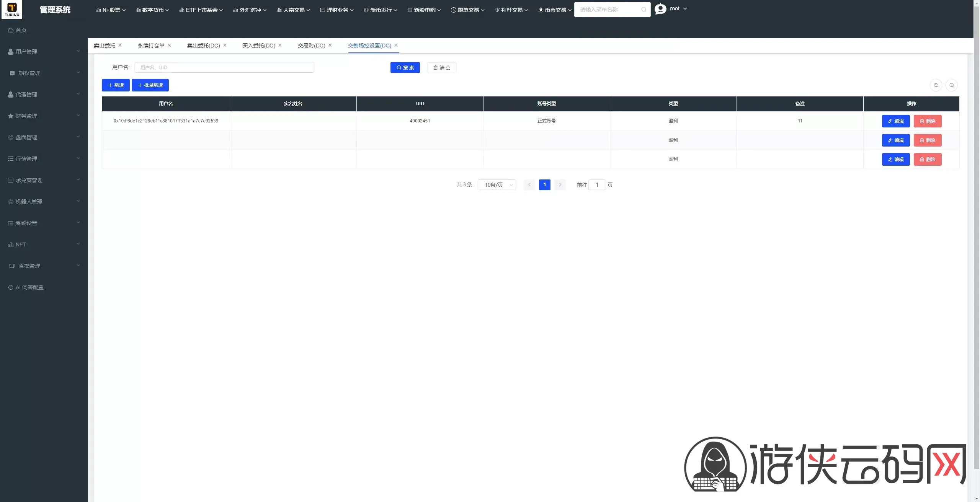980x502 pixels.
Task: Expand the 用户管理 sidebar menu
Action: pos(44,52)
